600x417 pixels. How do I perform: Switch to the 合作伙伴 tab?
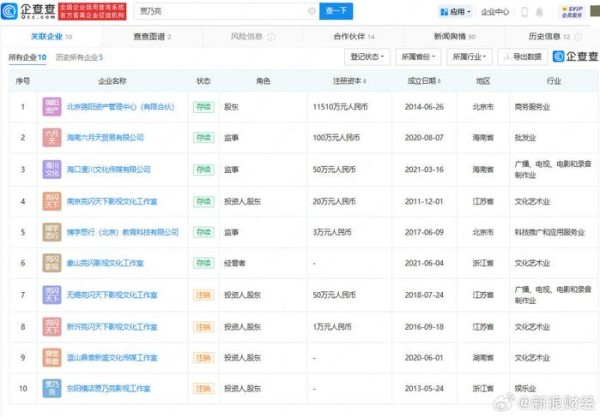click(x=354, y=37)
